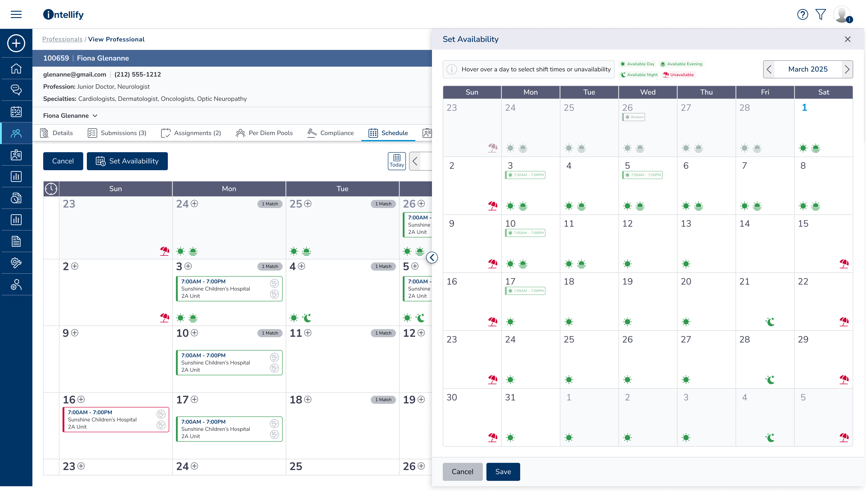Screen dimensions: 868x493
Task: Expand the Fiona Glenanne name dropdown
Action: tap(95, 115)
